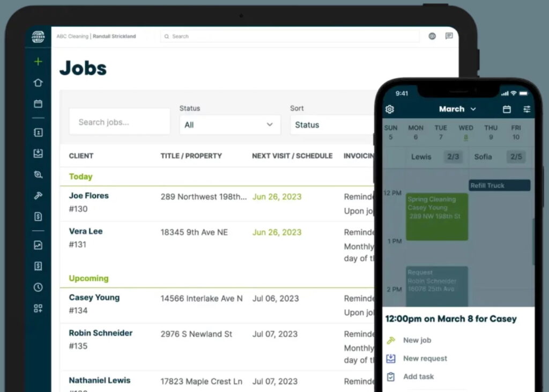Open Vera Lee job #131
This screenshot has width=549, height=392.
[x=217, y=245]
